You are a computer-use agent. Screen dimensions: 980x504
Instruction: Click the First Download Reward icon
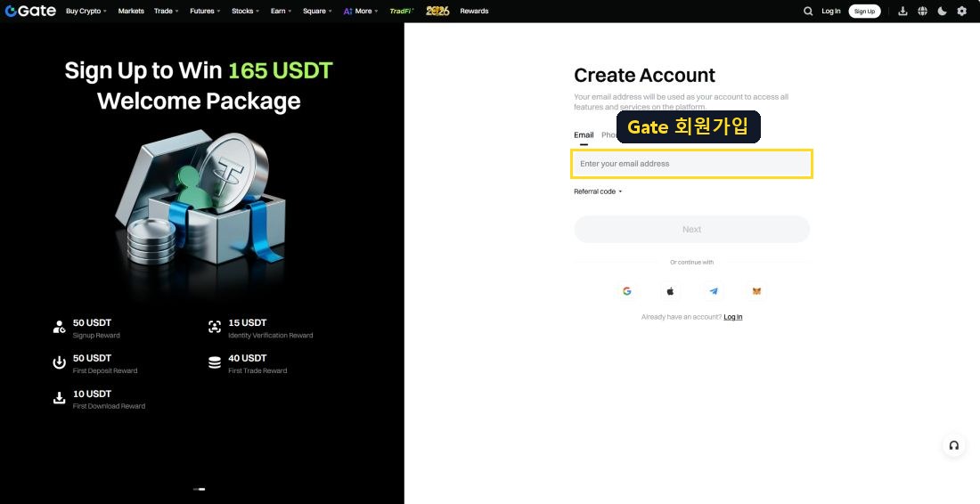[x=60, y=398]
